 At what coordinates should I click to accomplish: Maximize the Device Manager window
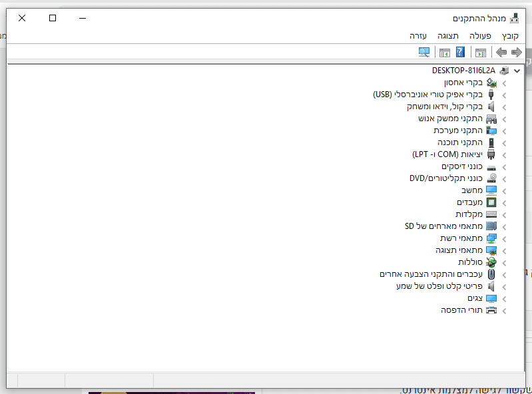[53, 18]
